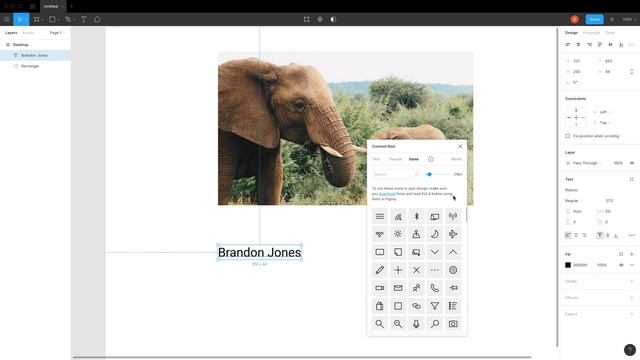This screenshot has width=640, height=360.
Task: Click the download link in Content Reel
Action: [387, 194]
